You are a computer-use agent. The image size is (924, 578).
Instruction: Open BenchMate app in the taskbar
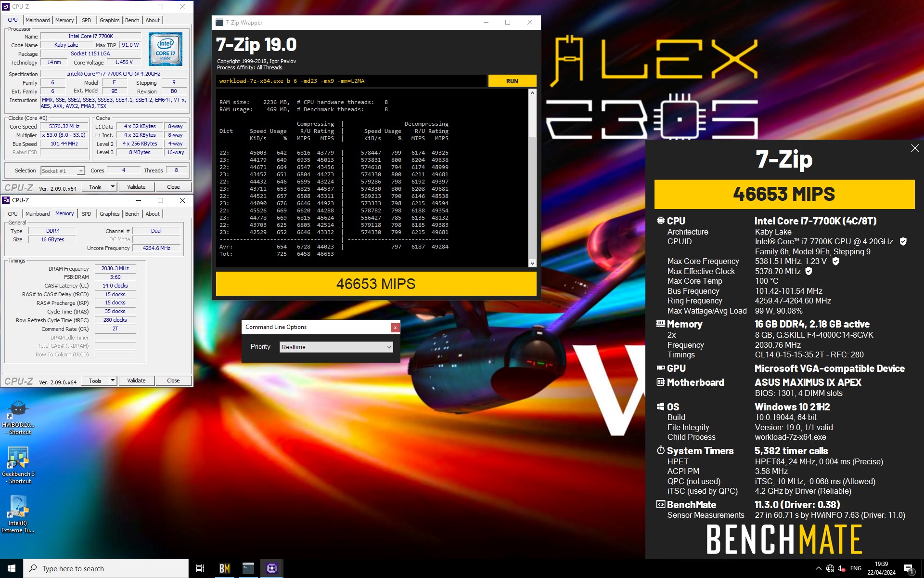(x=225, y=568)
